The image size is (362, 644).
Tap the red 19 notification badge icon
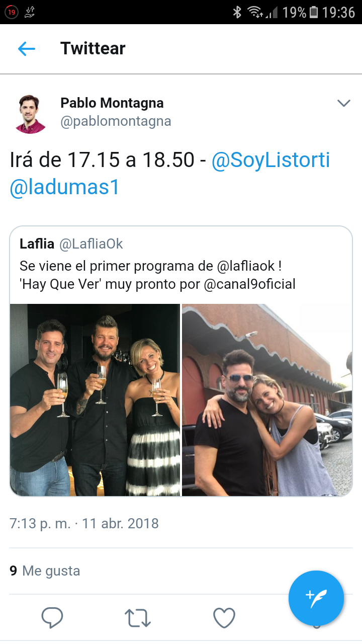[11, 12]
